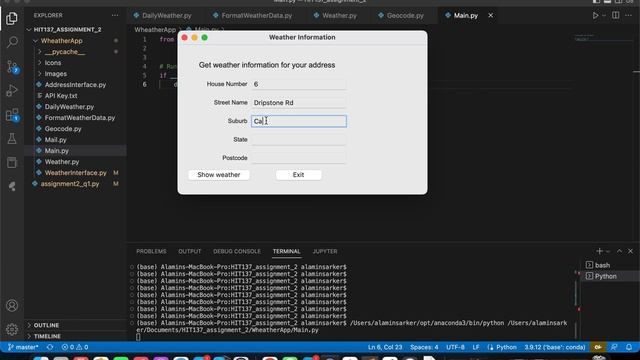Image resolution: width=640 pixels, height=360 pixels.
Task: Open AddressInterface.py in explorer
Action: point(75,85)
